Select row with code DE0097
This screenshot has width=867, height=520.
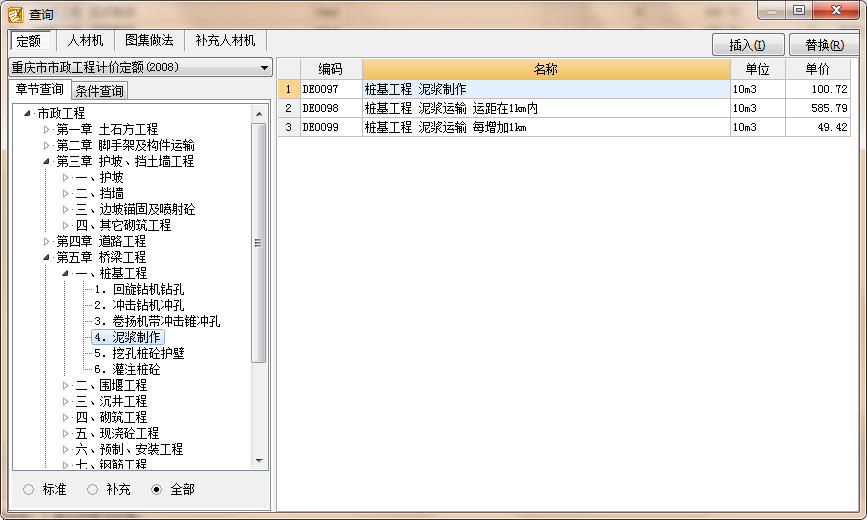pyautogui.click(x=331, y=89)
